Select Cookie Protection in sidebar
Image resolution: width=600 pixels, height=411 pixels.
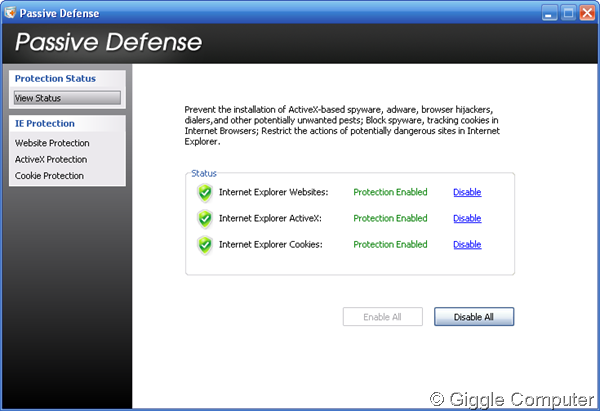pos(49,176)
